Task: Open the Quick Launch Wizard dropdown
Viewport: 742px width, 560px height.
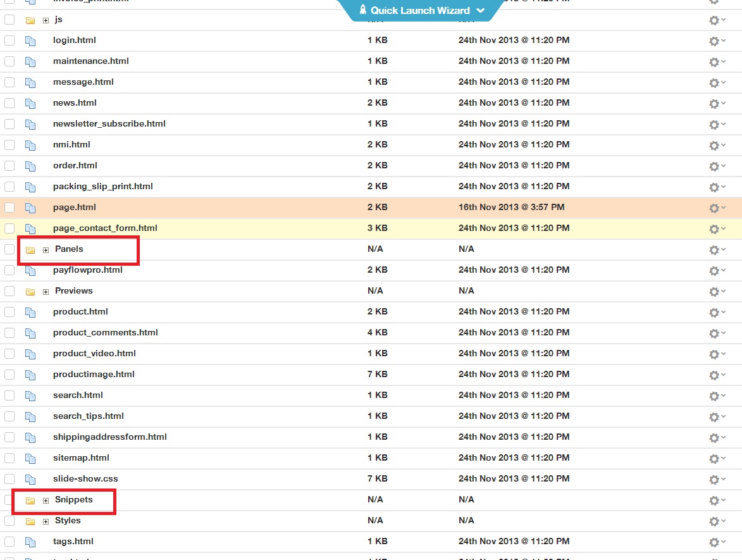Action: [x=480, y=10]
